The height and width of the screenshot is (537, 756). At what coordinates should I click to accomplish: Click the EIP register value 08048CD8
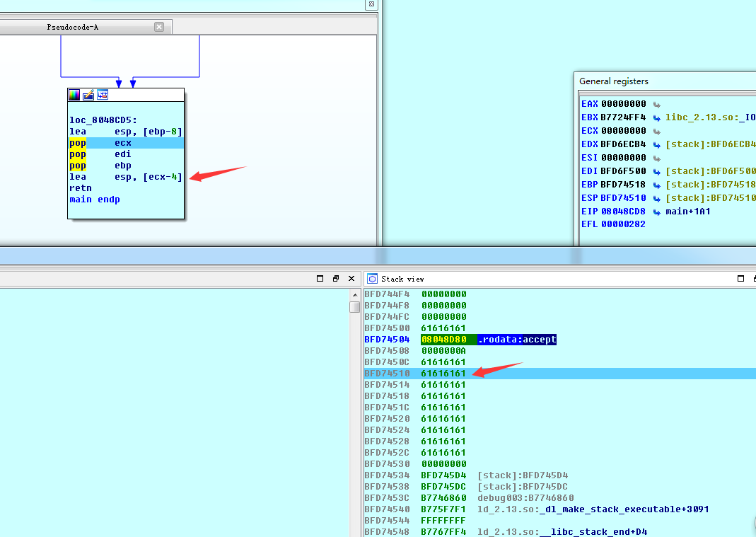[624, 212]
